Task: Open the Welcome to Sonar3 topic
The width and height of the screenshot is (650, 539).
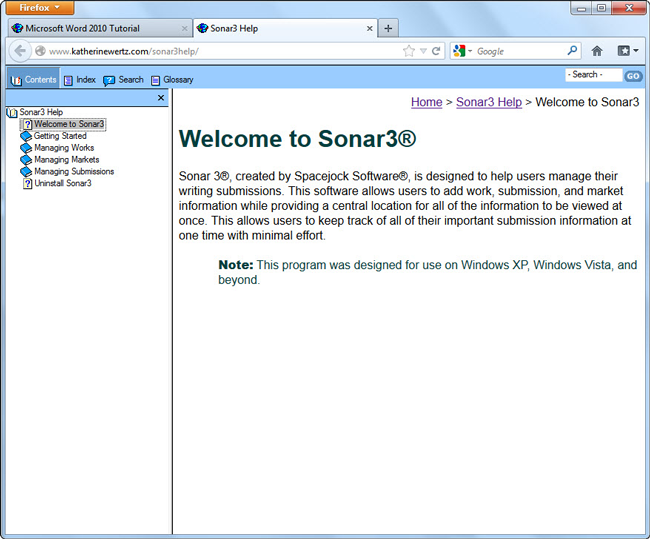Action: 69,124
